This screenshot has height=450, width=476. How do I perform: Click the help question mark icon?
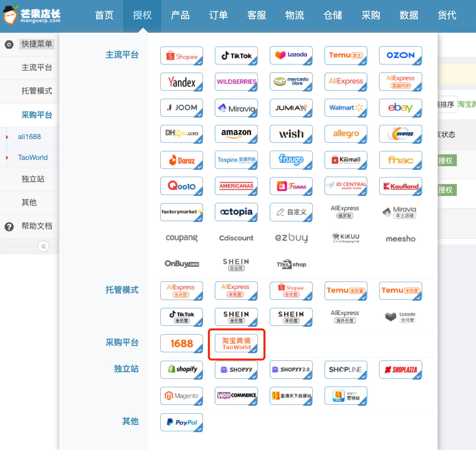9,227
